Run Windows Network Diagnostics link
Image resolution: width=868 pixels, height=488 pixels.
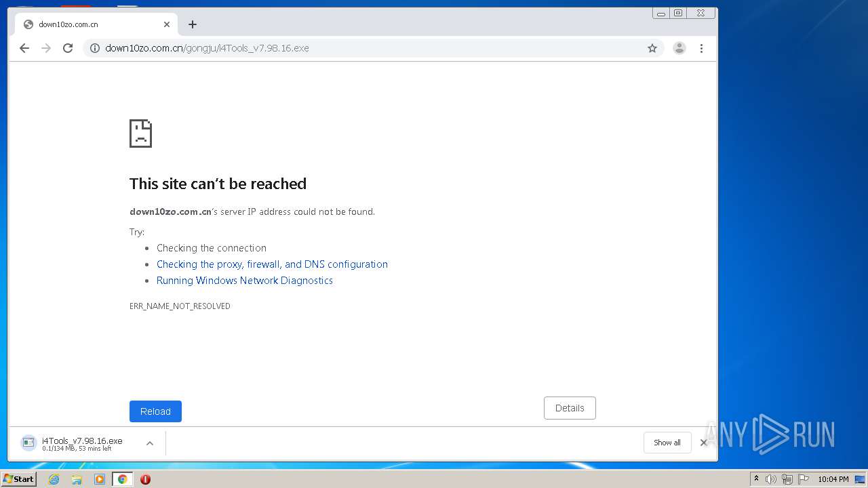(x=245, y=281)
